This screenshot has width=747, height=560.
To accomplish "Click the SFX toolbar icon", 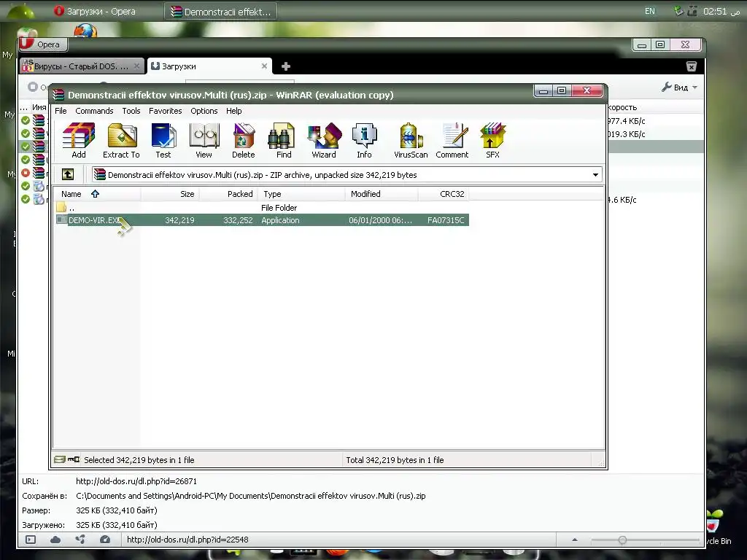I will (492, 141).
